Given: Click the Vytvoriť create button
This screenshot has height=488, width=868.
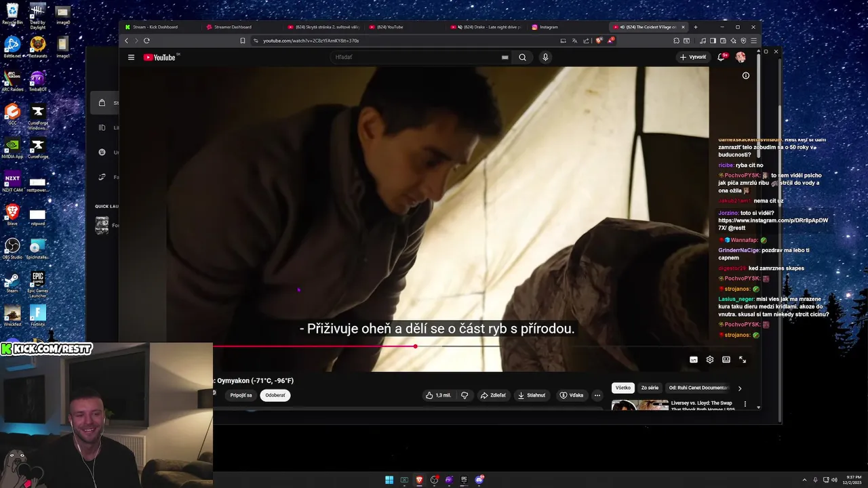Looking at the screenshot, I should click(x=693, y=58).
